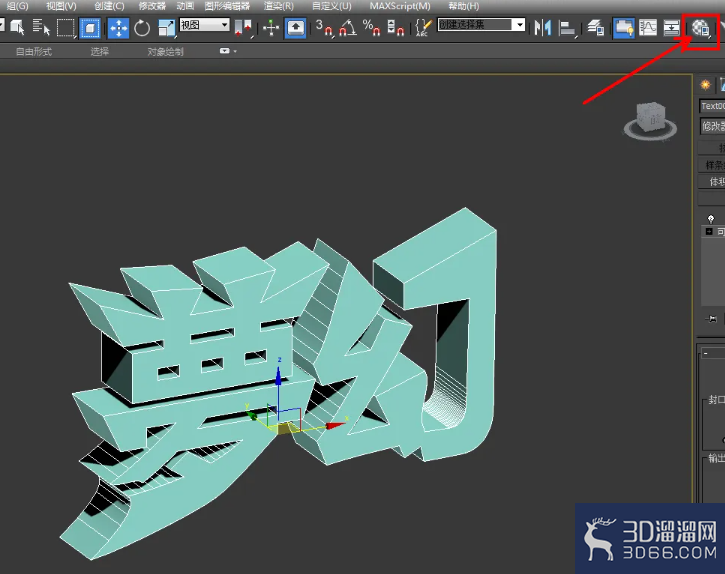
Task: Select the Select Object tool
Action: pyautogui.click(x=17, y=28)
